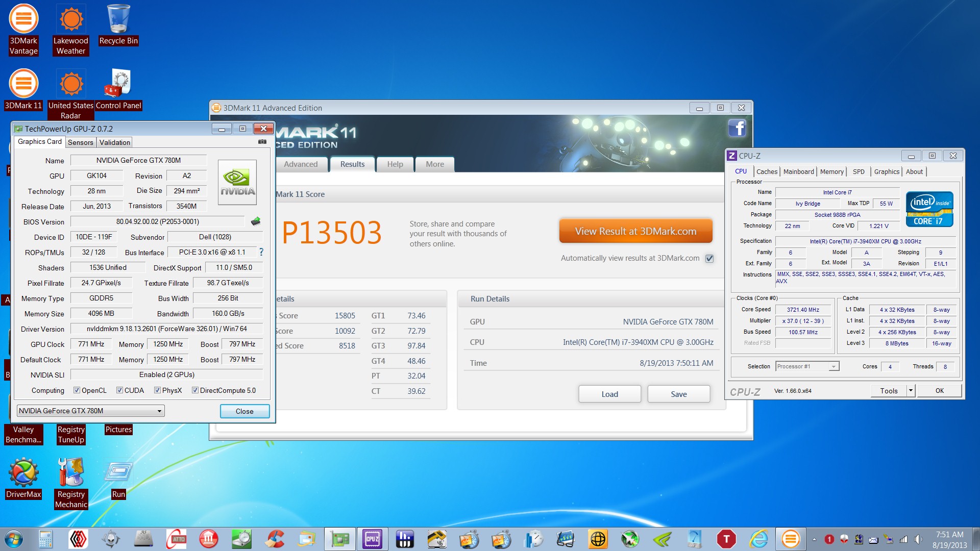This screenshot has width=980, height=551.
Task: Click the P13503 score text
Action: click(x=332, y=233)
